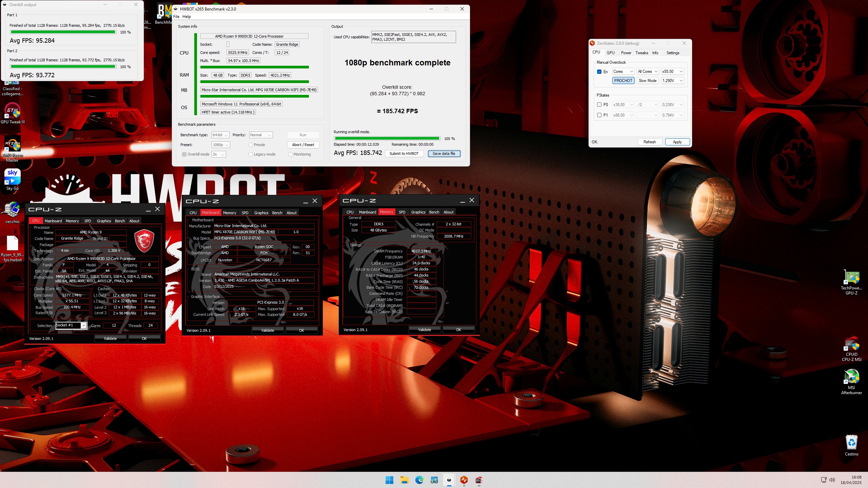Click ZenStates red taskbar icon
Image resolution: width=868 pixels, height=488 pixels.
[x=464, y=480]
